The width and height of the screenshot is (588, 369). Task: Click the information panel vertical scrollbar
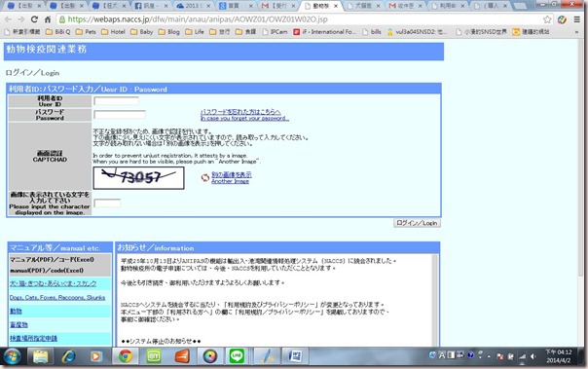click(x=435, y=301)
